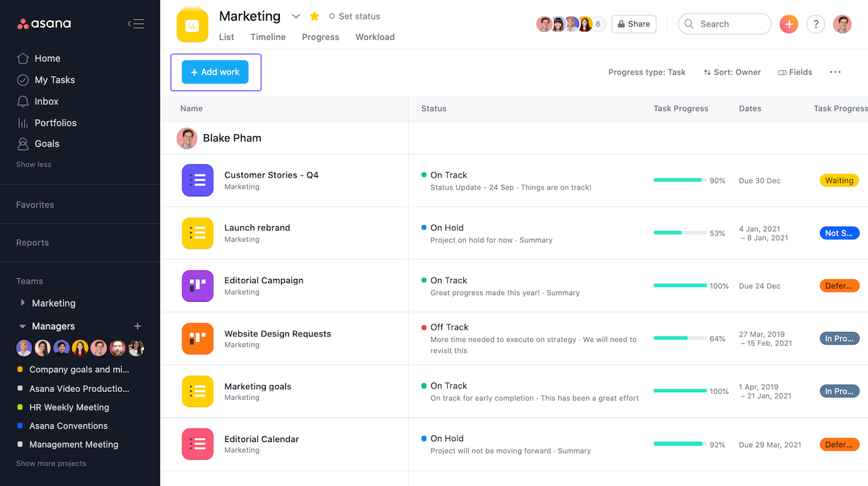Switch to the Timeline tab
The height and width of the screenshot is (486, 868).
click(x=268, y=37)
